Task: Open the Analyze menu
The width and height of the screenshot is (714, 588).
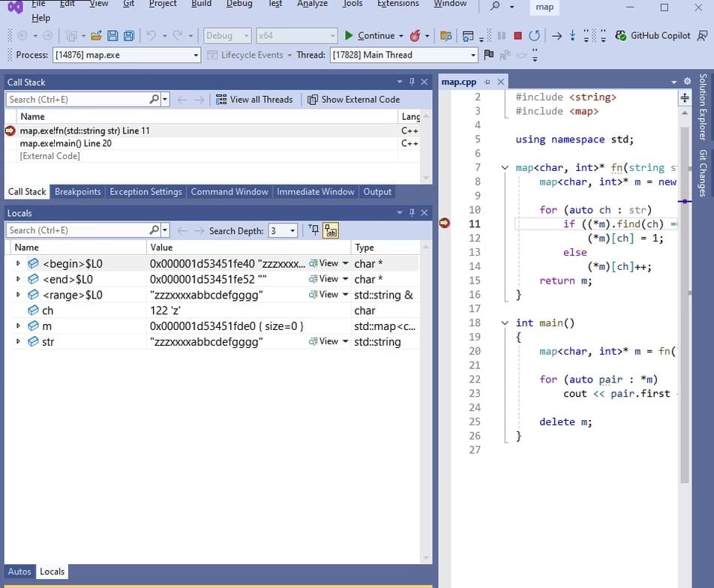Action: [312, 4]
